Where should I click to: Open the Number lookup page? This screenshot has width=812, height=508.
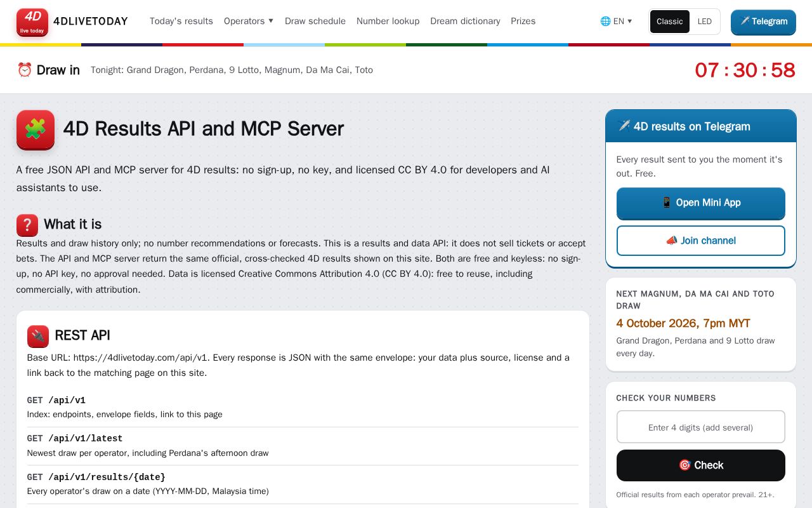[388, 21]
